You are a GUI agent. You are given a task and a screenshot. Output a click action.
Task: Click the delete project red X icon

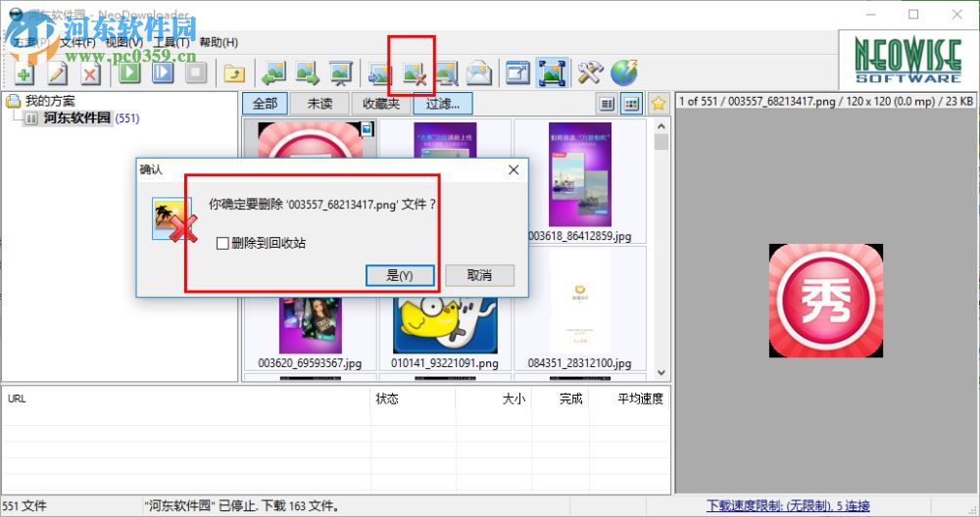click(x=90, y=73)
